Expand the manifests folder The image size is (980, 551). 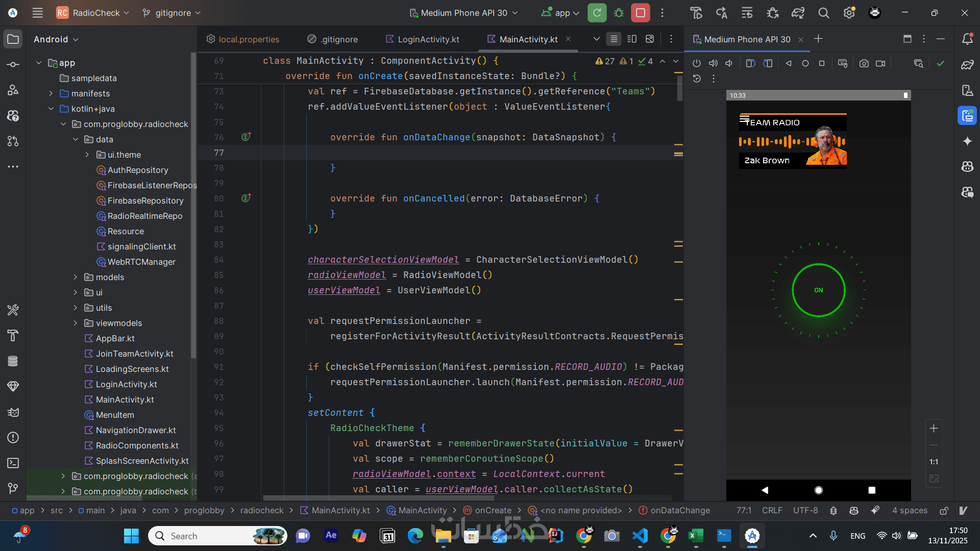tap(51, 93)
